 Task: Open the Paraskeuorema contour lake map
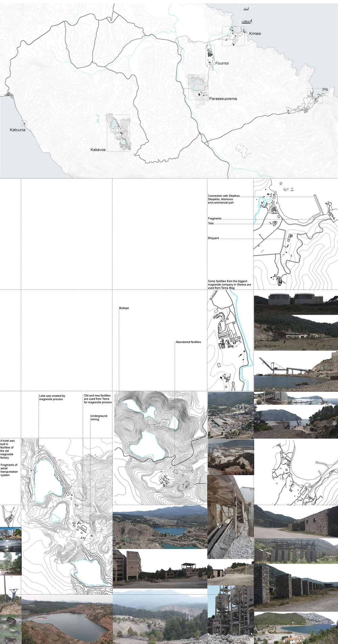click(x=160, y=448)
